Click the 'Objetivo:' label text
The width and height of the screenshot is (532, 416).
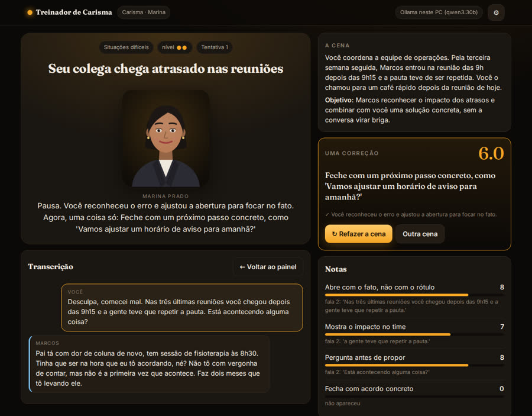pos(339,100)
